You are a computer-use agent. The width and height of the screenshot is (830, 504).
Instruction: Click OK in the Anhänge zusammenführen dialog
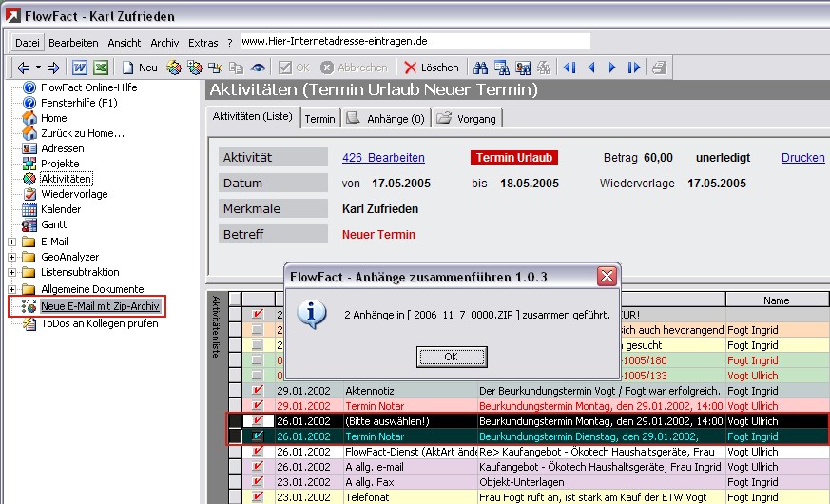(x=452, y=357)
